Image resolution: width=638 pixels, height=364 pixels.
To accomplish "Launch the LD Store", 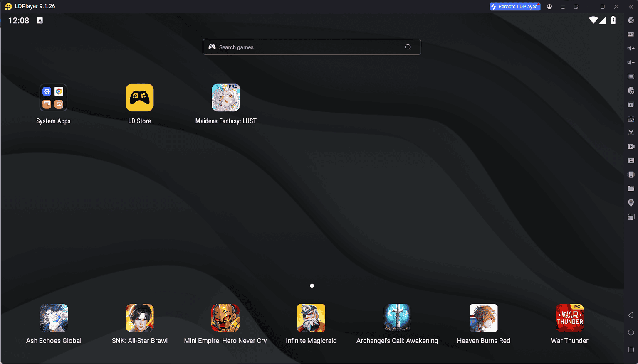I will click(139, 97).
